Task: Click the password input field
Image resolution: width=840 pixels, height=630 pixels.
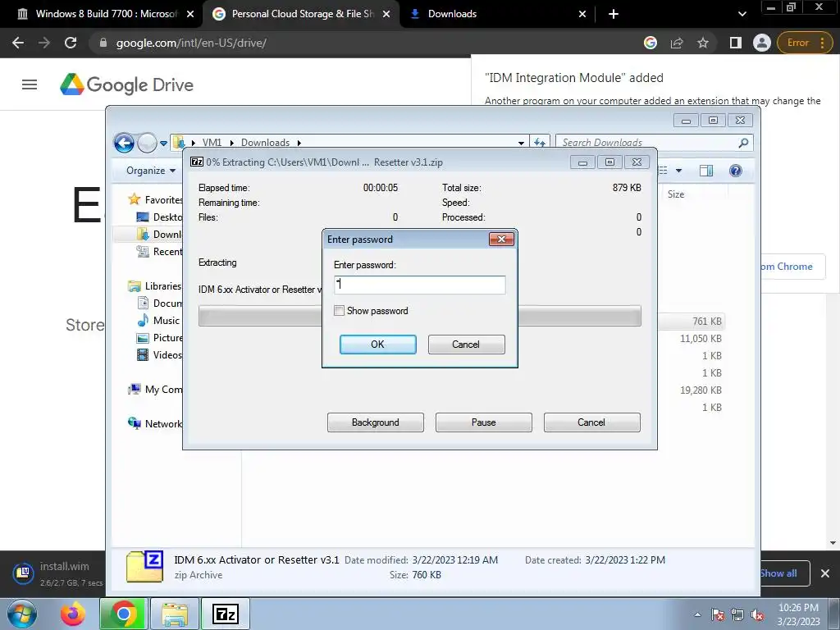Action: pos(419,285)
